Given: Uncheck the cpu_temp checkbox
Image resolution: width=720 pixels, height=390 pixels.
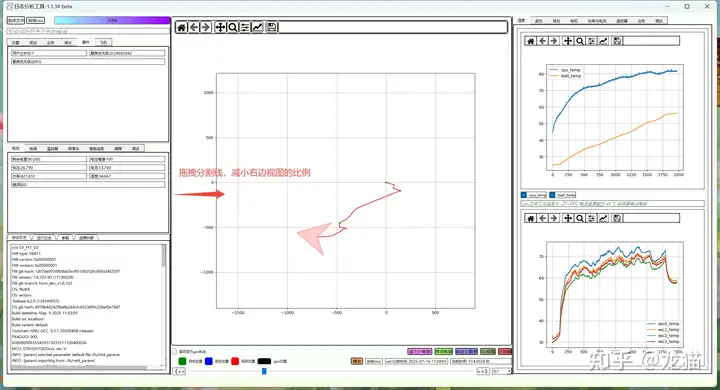Looking at the screenshot, I should (x=524, y=195).
